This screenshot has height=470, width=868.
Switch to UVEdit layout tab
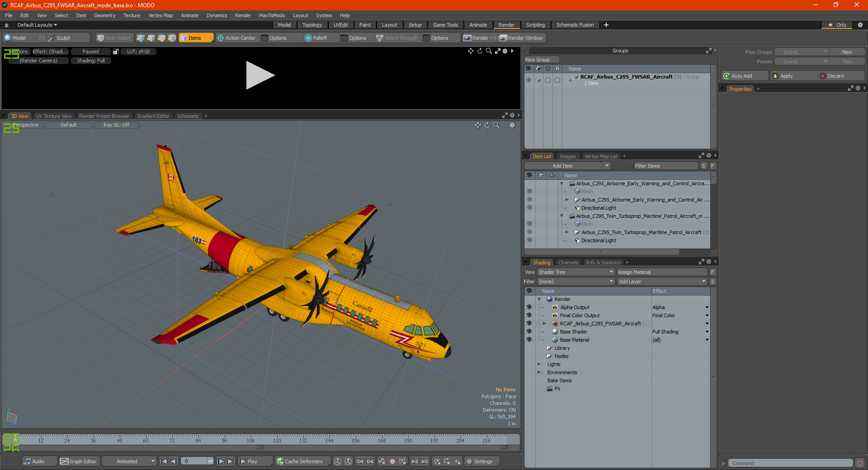pos(340,25)
